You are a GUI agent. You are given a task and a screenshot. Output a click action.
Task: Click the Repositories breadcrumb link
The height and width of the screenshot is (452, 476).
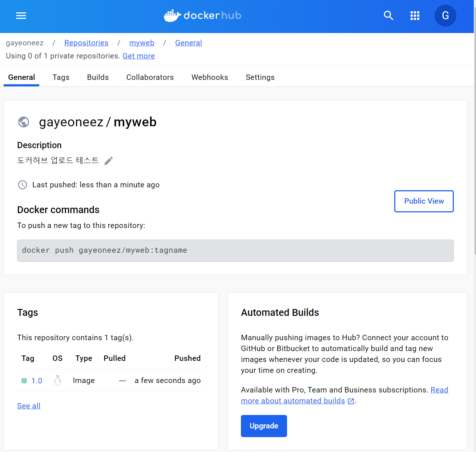coord(86,43)
